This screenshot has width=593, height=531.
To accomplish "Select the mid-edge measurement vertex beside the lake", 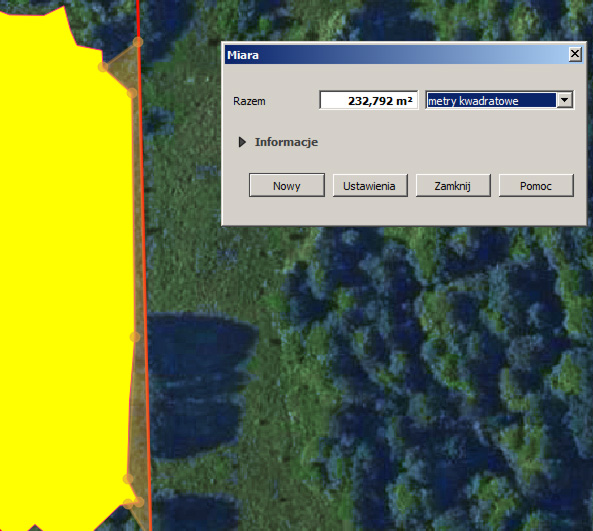I will [x=135, y=337].
